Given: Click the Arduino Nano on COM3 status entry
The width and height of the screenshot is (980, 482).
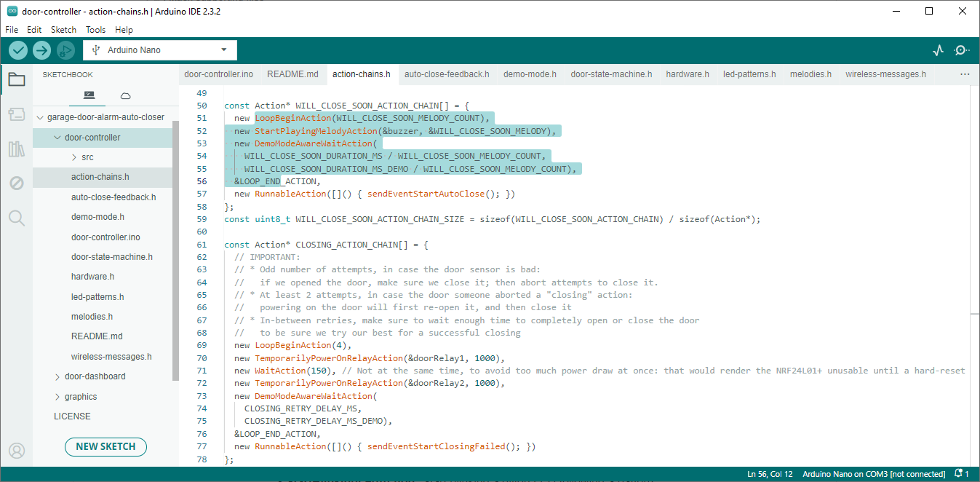Looking at the screenshot, I should pos(874,474).
